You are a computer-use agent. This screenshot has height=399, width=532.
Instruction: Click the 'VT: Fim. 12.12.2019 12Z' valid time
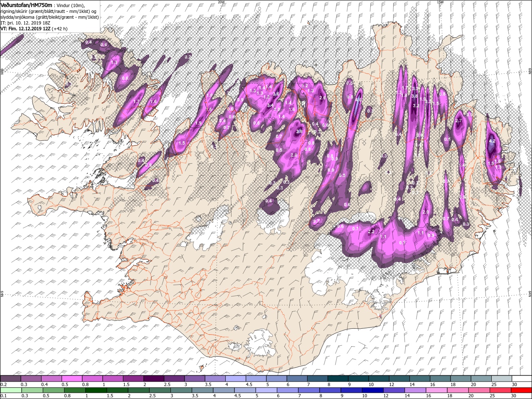pyautogui.click(x=25, y=29)
